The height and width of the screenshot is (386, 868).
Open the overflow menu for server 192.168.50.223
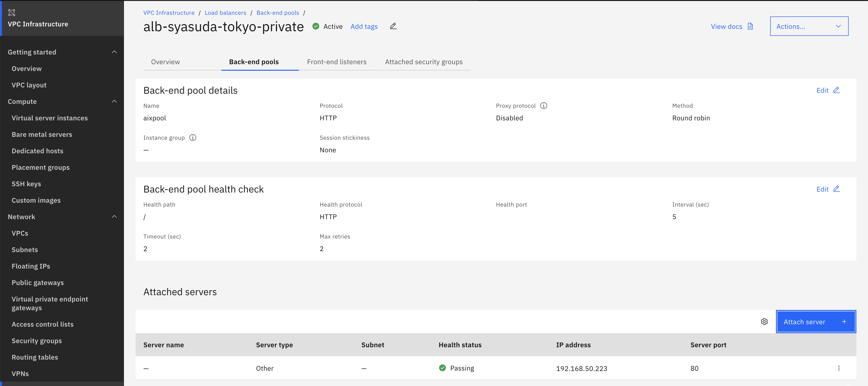[x=839, y=368]
